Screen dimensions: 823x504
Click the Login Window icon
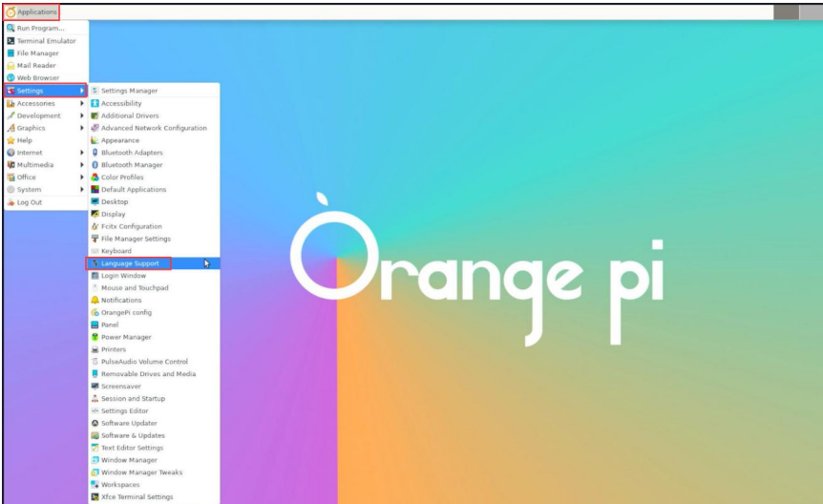[95, 276]
